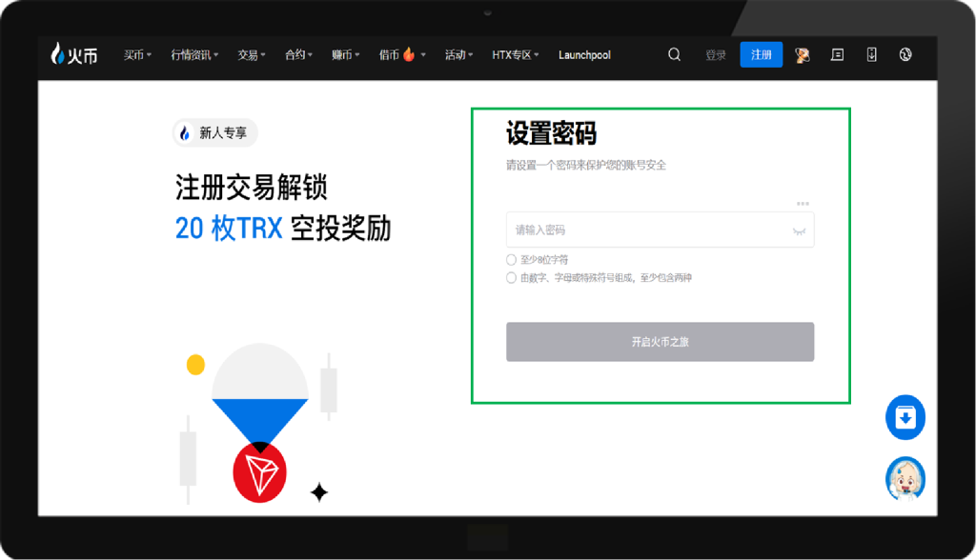Open the Launchpool menu item
The height and width of the screenshot is (560, 976).
tap(584, 55)
